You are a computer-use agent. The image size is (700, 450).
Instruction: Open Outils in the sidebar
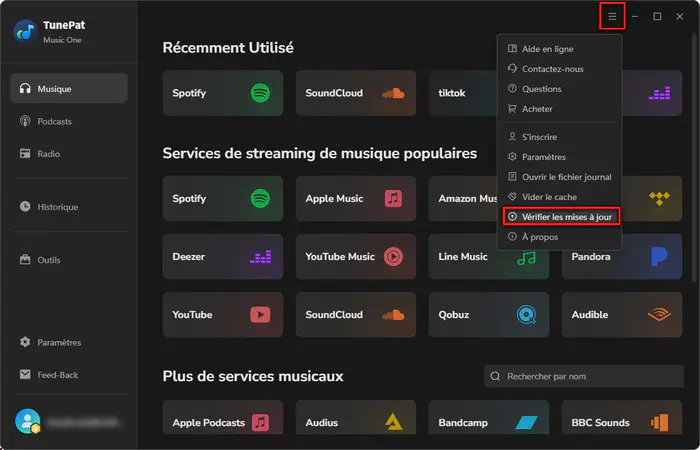(x=69, y=260)
